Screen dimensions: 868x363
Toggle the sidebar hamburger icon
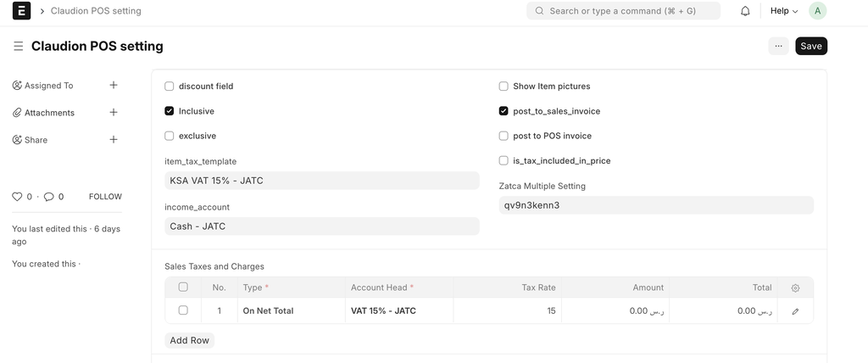coord(19,46)
